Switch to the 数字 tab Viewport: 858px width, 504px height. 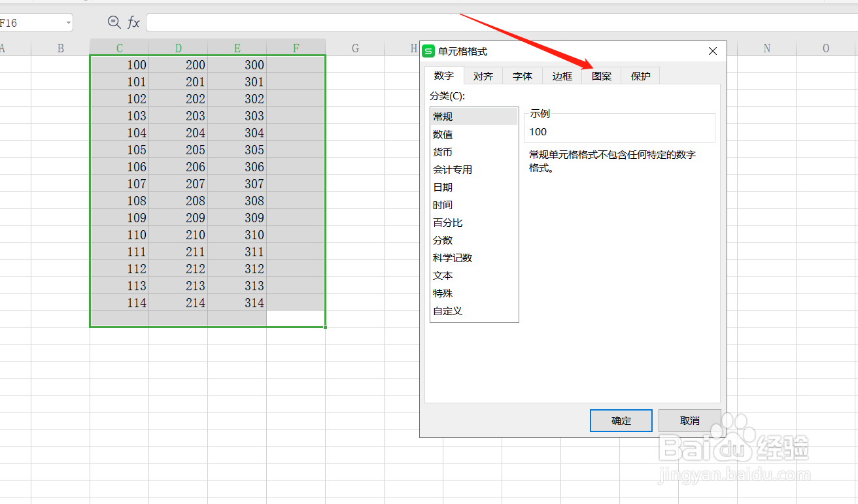click(x=444, y=76)
